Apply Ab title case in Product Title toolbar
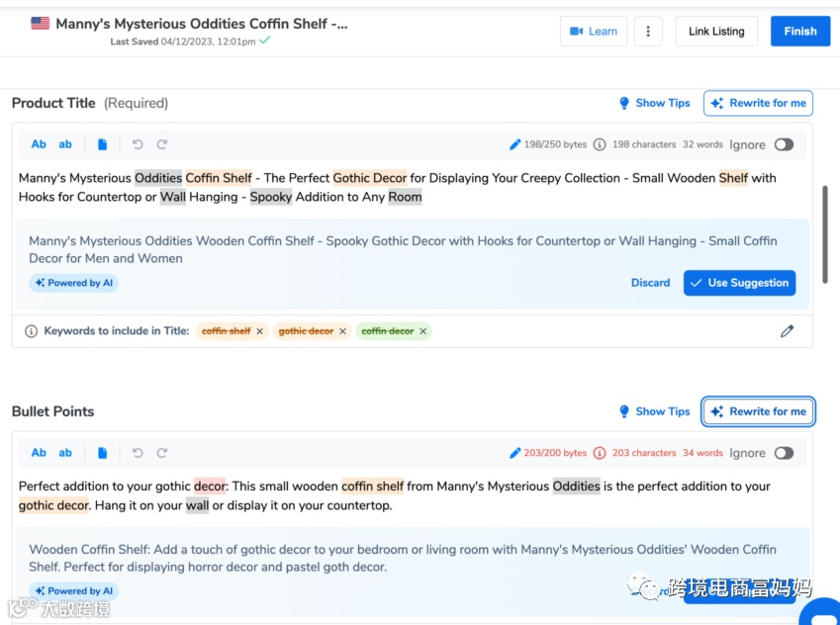This screenshot has height=625, width=840. click(x=39, y=144)
